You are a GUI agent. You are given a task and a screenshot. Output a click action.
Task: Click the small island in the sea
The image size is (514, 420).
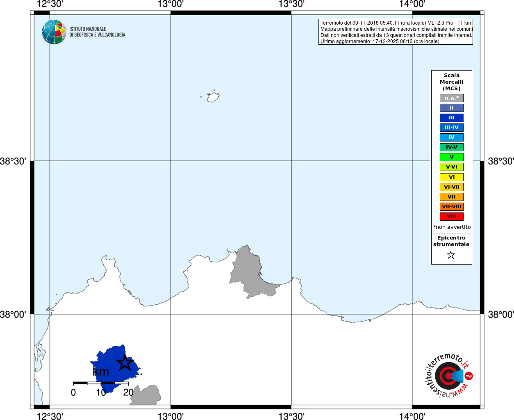pyautogui.click(x=213, y=97)
